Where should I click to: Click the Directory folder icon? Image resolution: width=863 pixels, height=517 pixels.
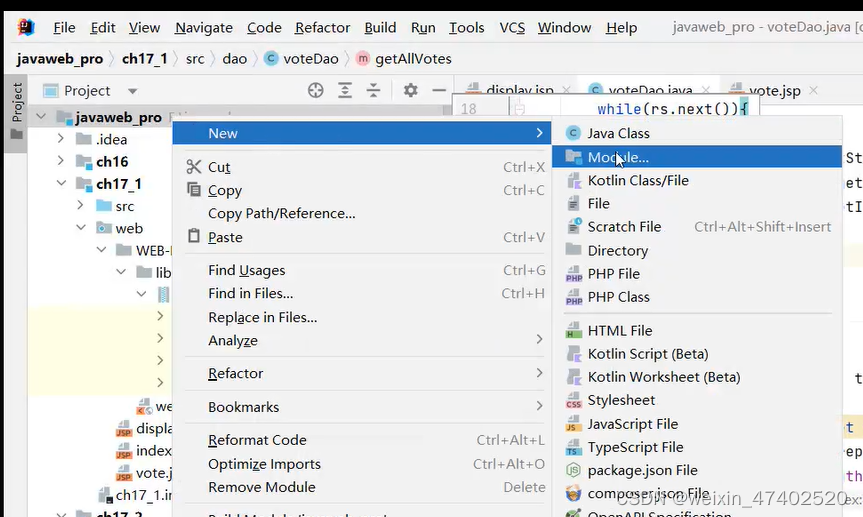573,249
